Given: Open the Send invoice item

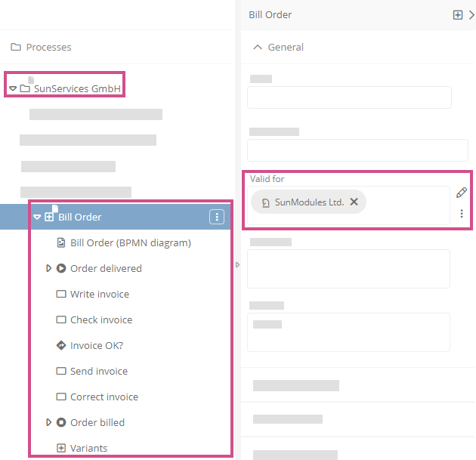Looking at the screenshot, I should pyautogui.click(x=98, y=371).
